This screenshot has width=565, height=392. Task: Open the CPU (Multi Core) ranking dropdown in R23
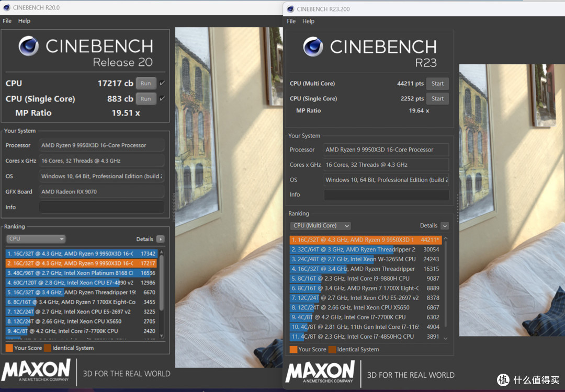pyautogui.click(x=320, y=226)
